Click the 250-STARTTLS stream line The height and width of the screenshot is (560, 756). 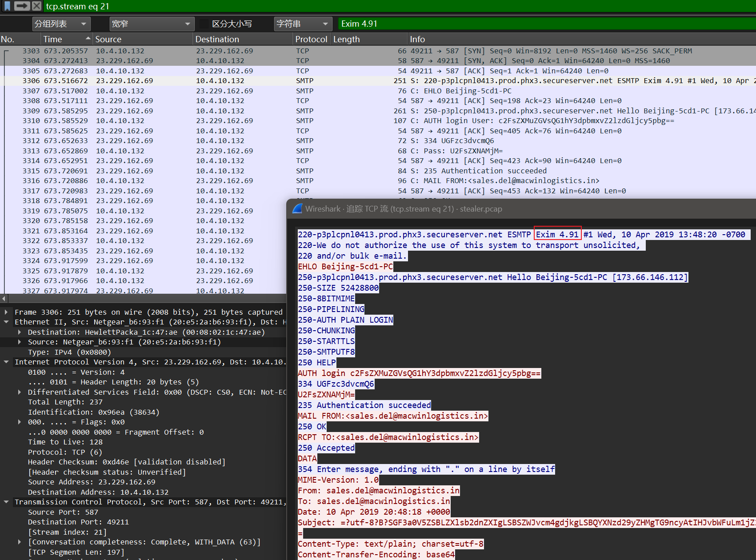coord(326,341)
